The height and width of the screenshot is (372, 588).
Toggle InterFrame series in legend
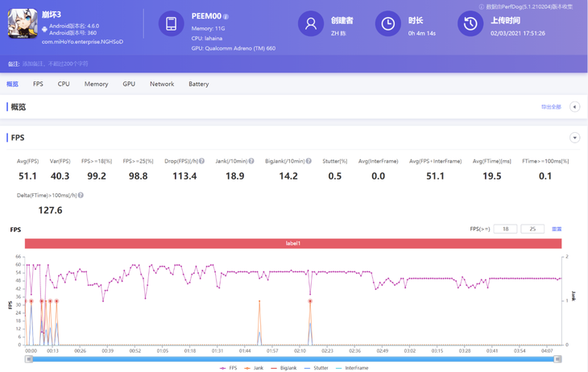(x=352, y=368)
